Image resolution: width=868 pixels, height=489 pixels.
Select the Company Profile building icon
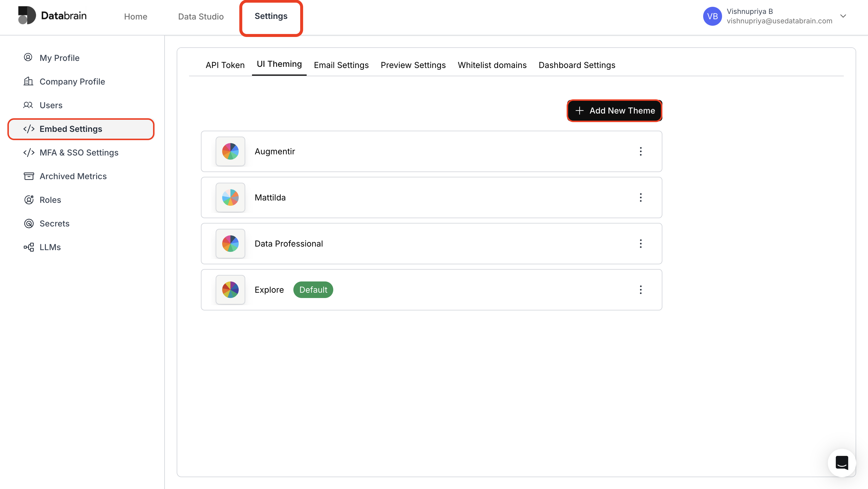coord(28,81)
